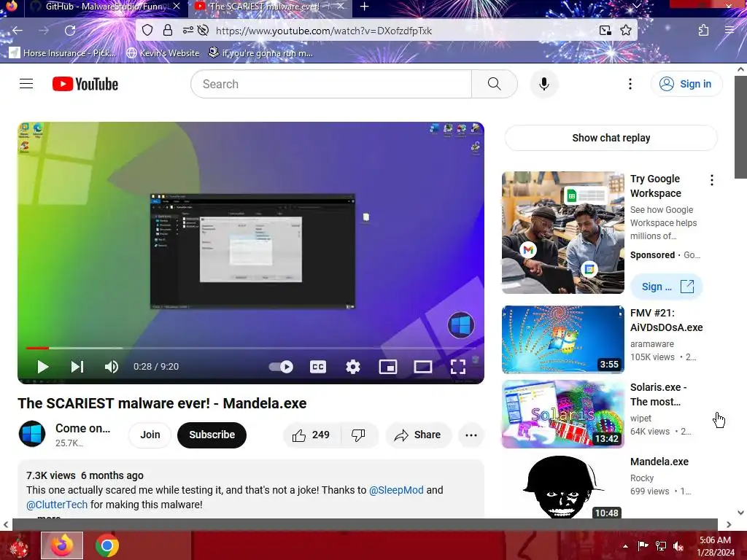List all tabs dropdown arrow
The image size is (747, 560).
[x=636, y=6]
